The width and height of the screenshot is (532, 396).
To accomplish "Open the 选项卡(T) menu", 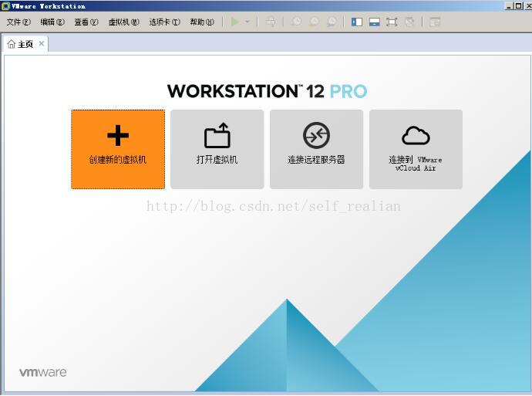I will [x=164, y=22].
